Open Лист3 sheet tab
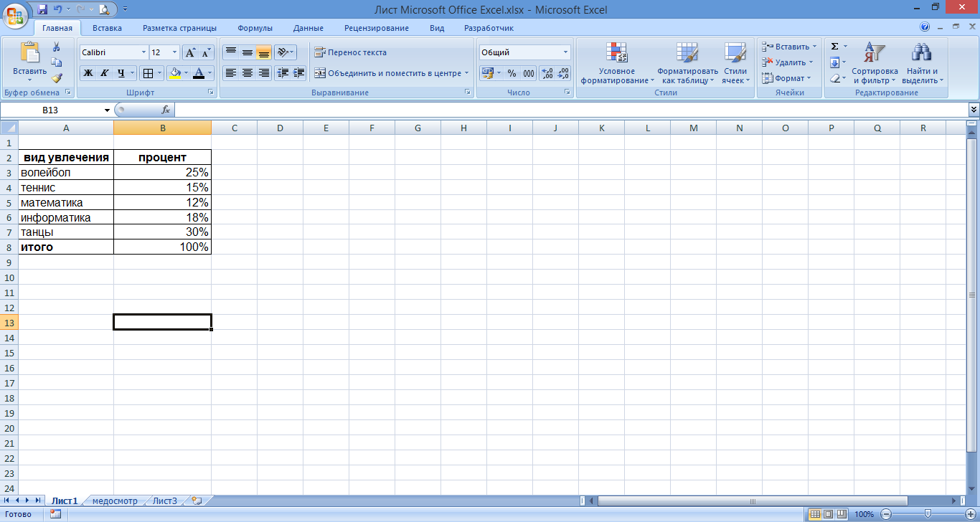Image resolution: width=980 pixels, height=522 pixels. 165,500
